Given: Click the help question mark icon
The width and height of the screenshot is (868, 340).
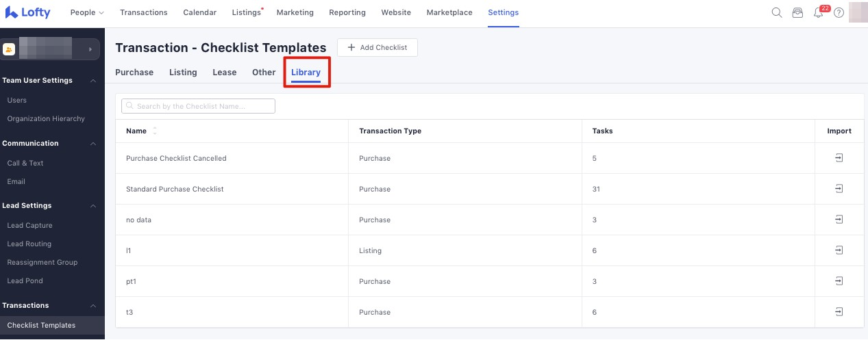Looking at the screenshot, I should pyautogui.click(x=839, y=13).
